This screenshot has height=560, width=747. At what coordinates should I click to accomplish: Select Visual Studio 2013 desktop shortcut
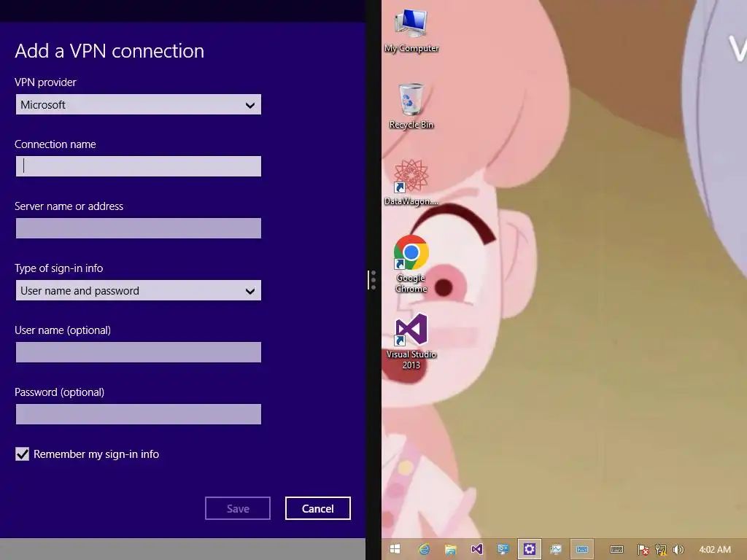[x=411, y=341]
